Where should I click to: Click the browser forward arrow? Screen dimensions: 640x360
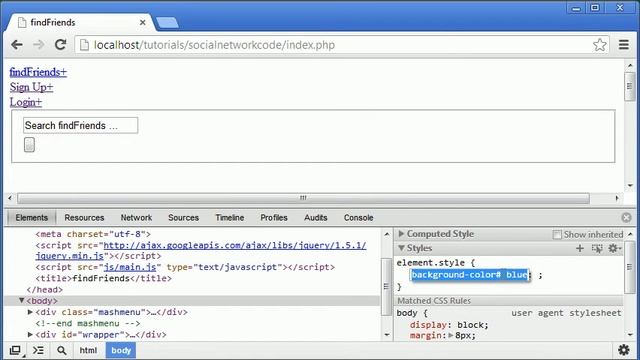(x=39, y=44)
